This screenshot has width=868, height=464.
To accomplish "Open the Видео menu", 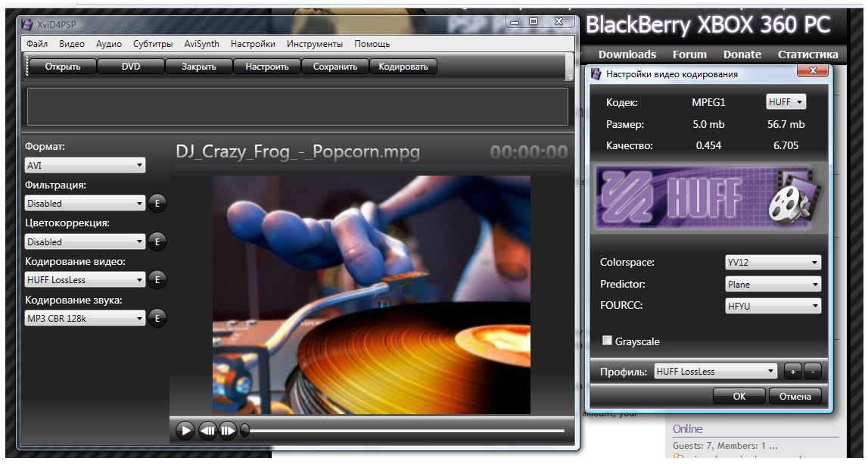I will (72, 44).
